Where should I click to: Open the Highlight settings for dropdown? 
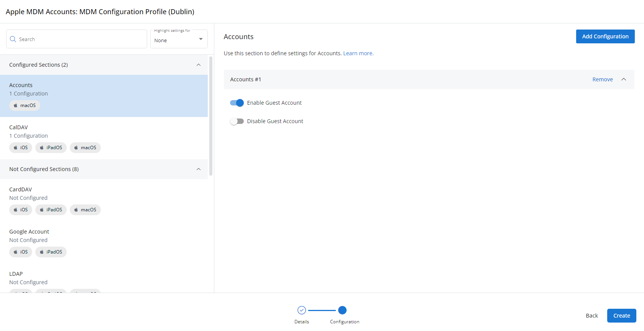coord(179,40)
